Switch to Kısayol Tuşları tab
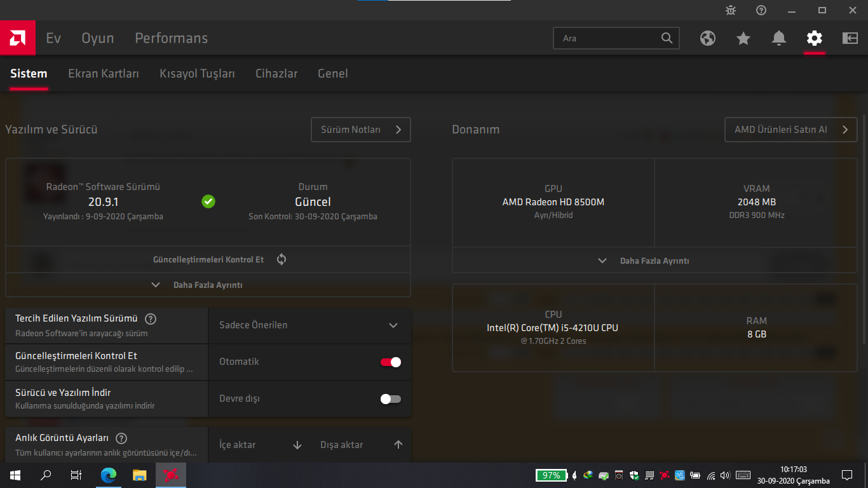 pyautogui.click(x=197, y=74)
